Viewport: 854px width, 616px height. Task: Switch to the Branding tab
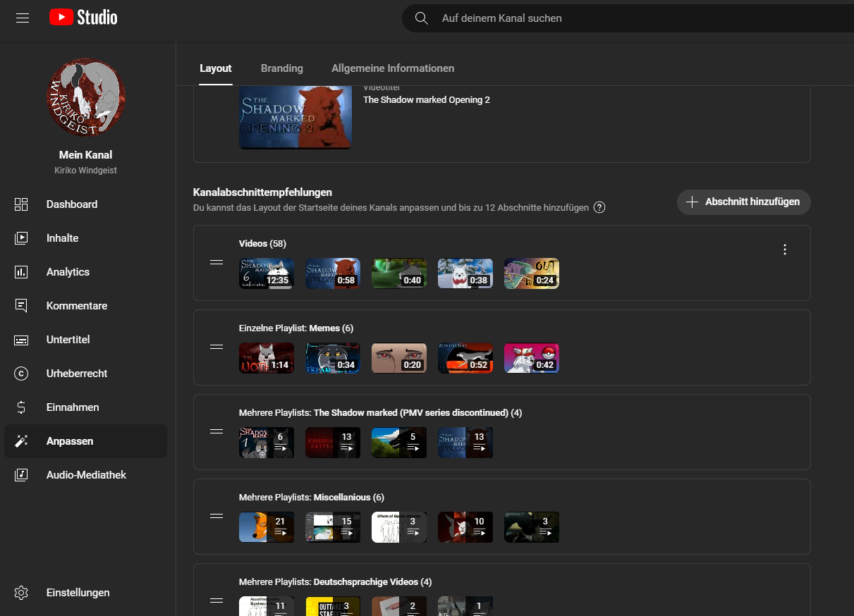click(281, 68)
